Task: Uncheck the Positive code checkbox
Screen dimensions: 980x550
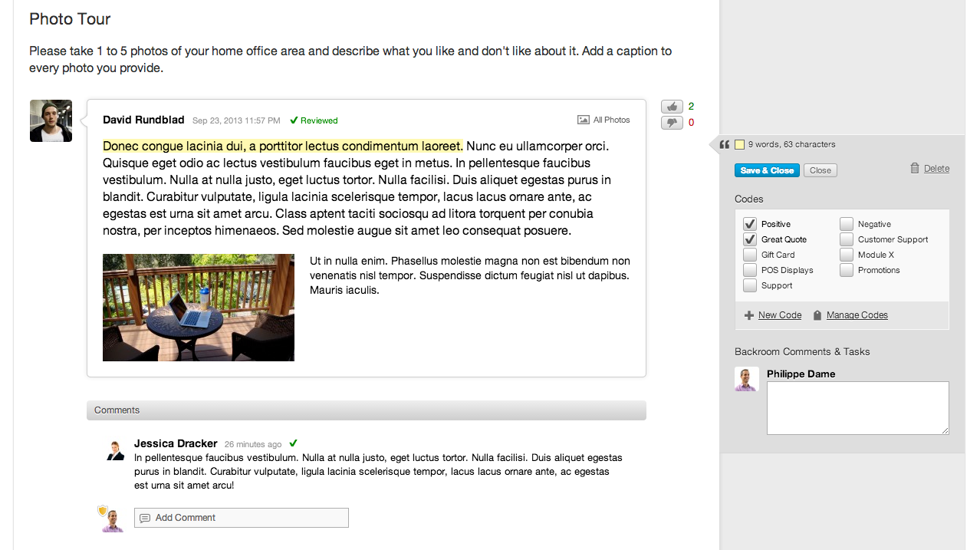Action: coord(750,224)
